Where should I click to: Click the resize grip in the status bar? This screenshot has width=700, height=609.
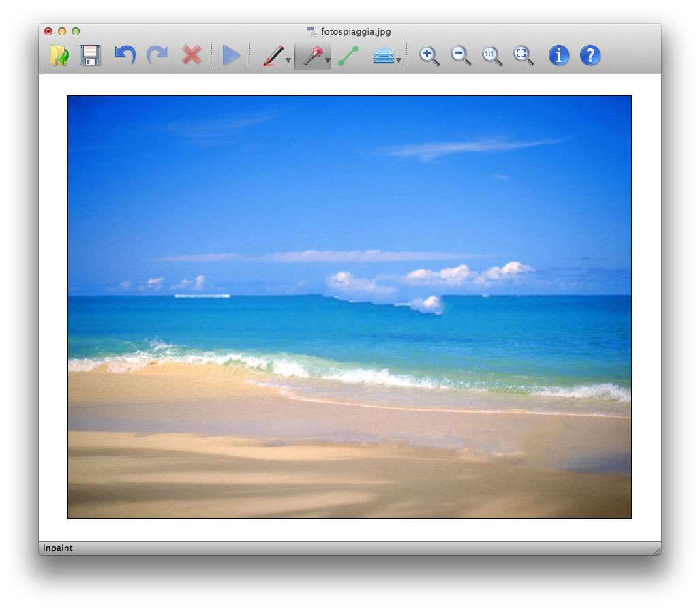coord(656,550)
